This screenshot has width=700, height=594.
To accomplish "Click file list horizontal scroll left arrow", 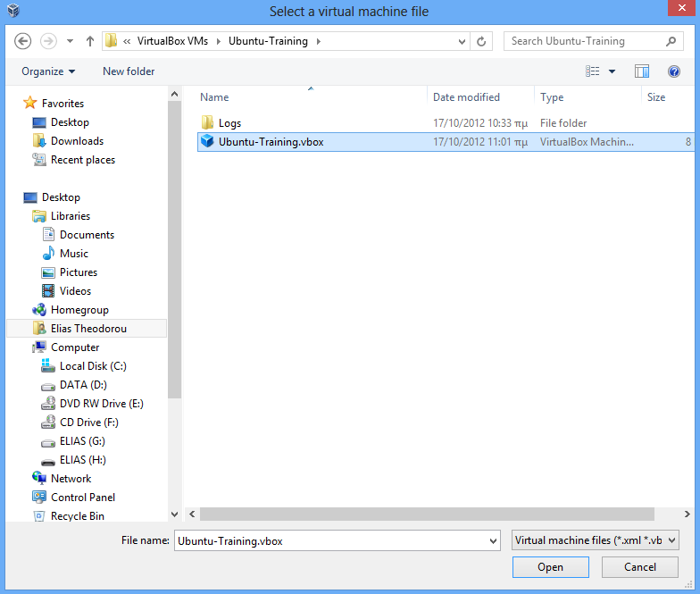I will click(192, 515).
